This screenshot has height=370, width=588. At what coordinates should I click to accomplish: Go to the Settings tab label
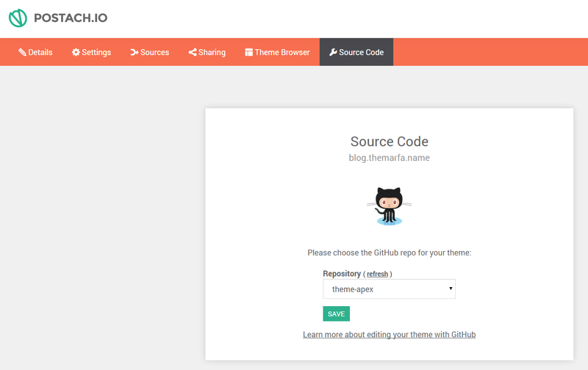pos(96,52)
